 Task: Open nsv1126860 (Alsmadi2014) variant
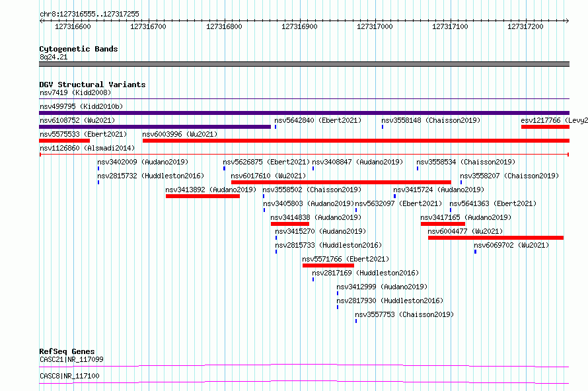point(87,148)
